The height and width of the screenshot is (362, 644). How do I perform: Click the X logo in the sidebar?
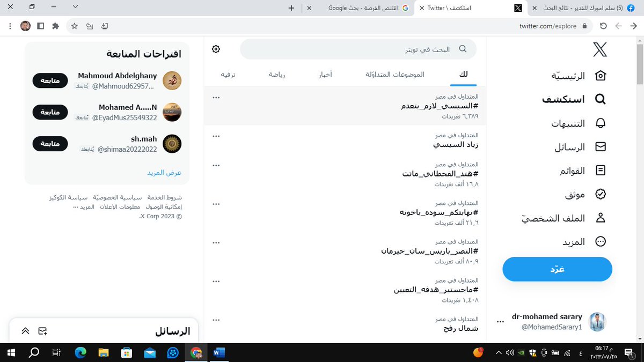600,50
